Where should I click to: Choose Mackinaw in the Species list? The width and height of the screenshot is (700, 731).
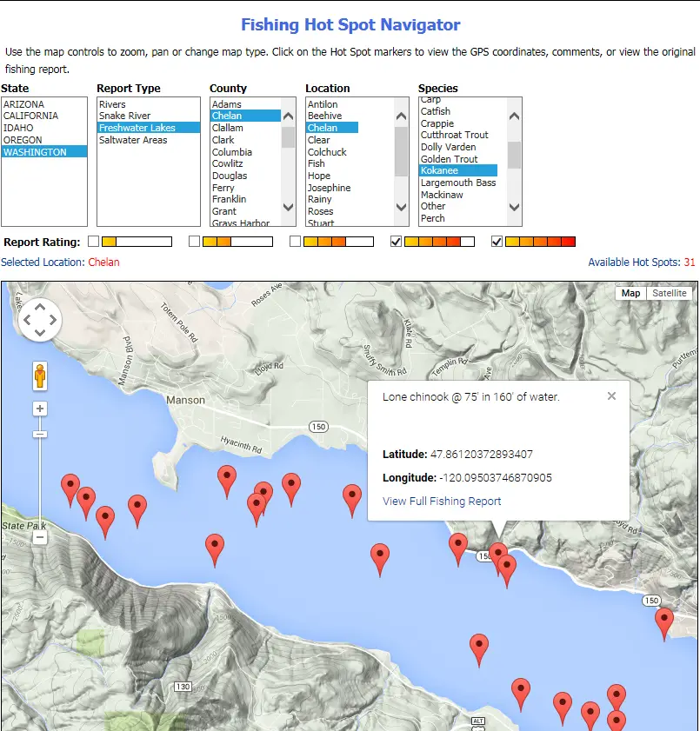pos(442,195)
